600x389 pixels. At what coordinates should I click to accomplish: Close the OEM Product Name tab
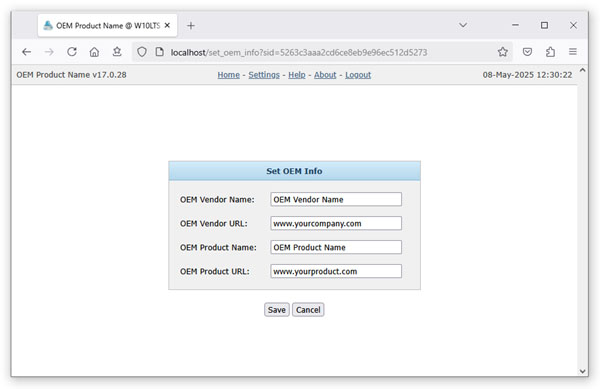coord(167,25)
